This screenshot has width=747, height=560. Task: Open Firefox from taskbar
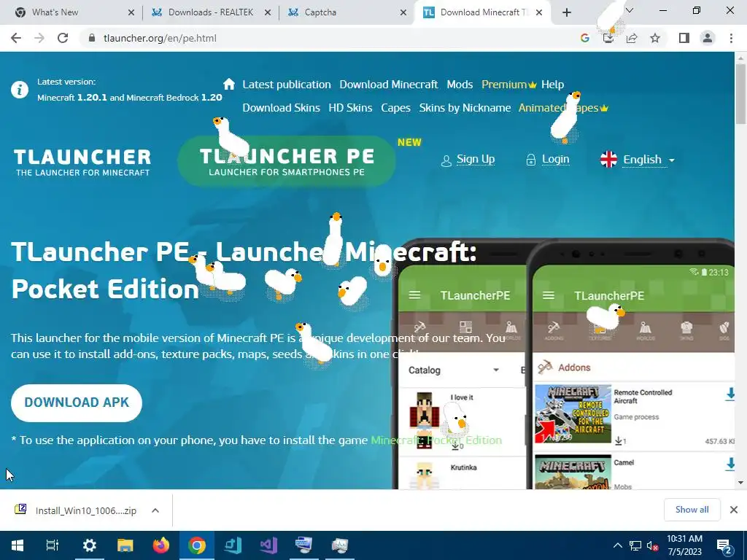(x=161, y=545)
